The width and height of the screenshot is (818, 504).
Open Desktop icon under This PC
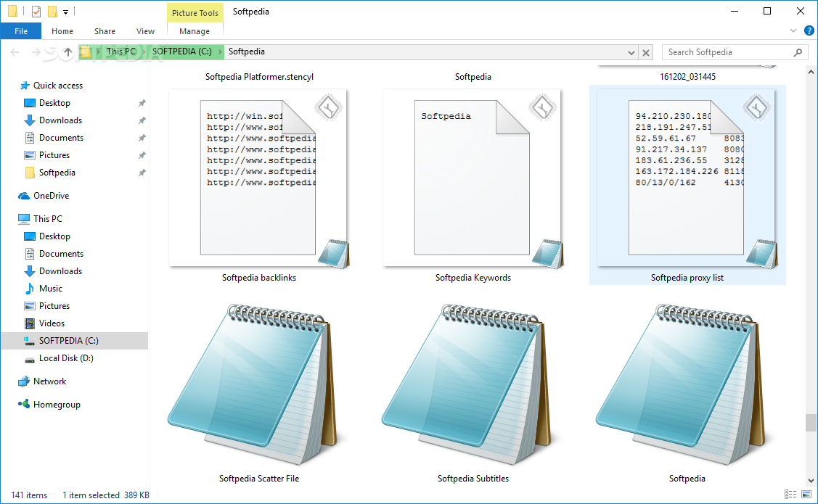(x=30, y=236)
